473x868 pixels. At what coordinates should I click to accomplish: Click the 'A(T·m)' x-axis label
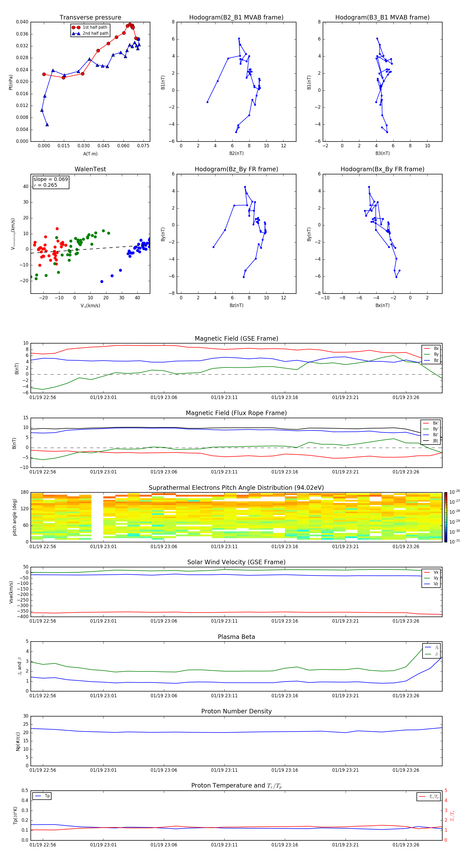(x=90, y=154)
